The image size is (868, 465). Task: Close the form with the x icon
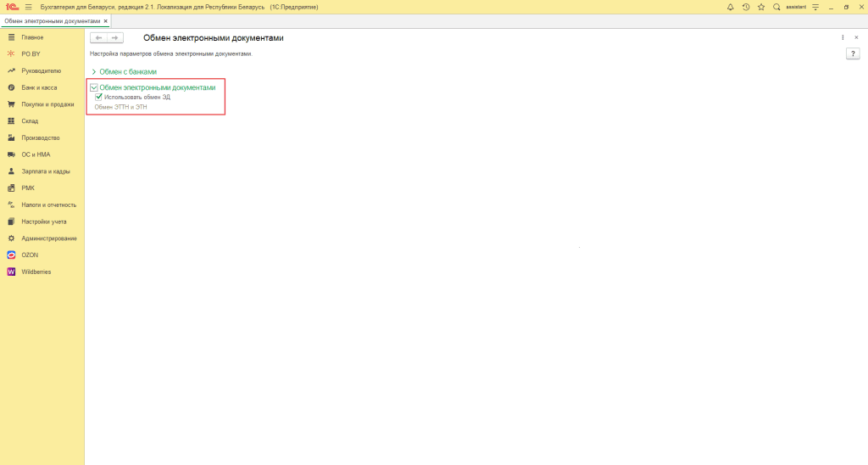coord(856,37)
